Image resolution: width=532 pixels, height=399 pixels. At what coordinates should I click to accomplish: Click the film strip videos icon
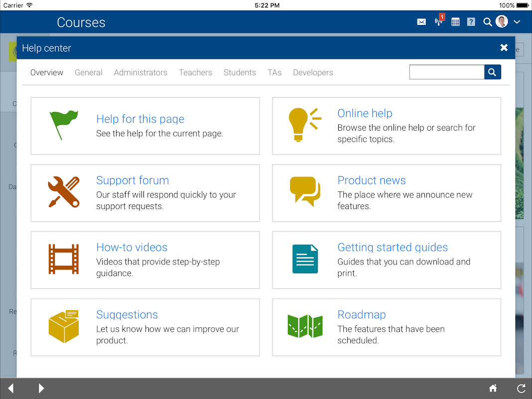64,259
